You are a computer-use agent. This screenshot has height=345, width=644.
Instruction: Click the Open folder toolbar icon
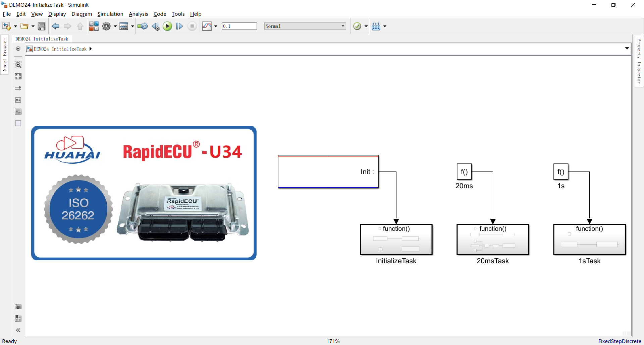(24, 26)
